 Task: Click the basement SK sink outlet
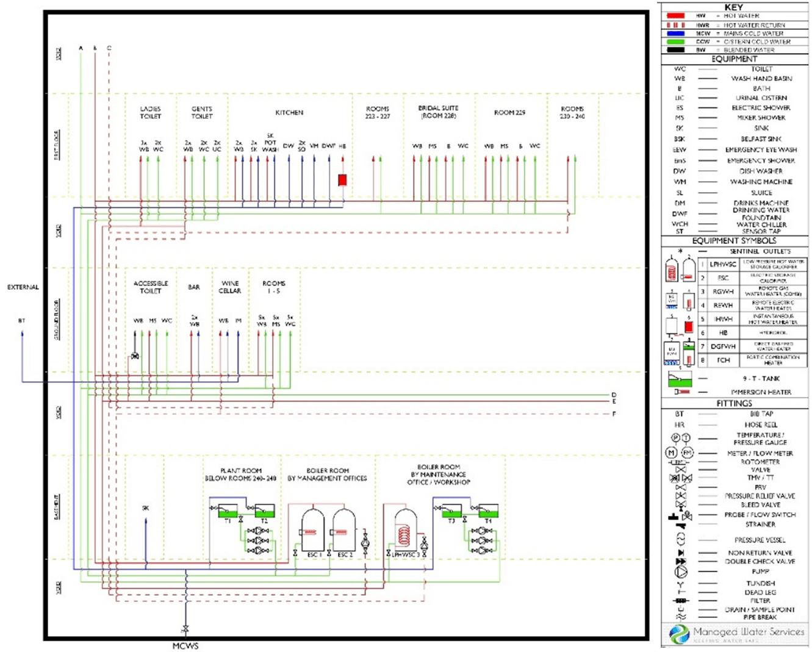tap(145, 520)
